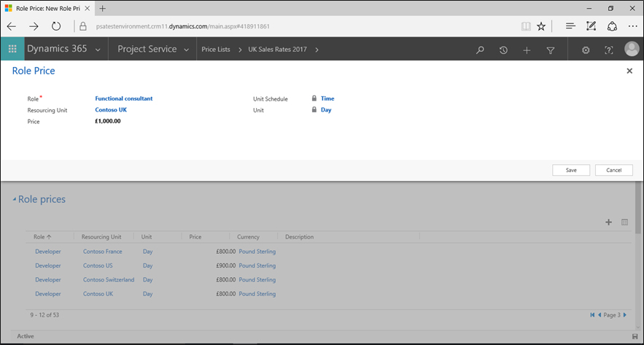
Task: Go back with the browser back arrow
Action: tap(12, 26)
